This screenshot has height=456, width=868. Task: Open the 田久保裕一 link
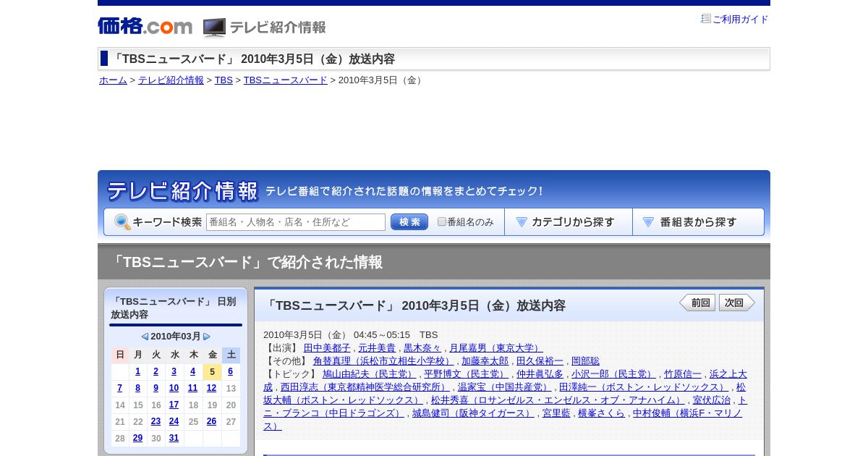(540, 361)
